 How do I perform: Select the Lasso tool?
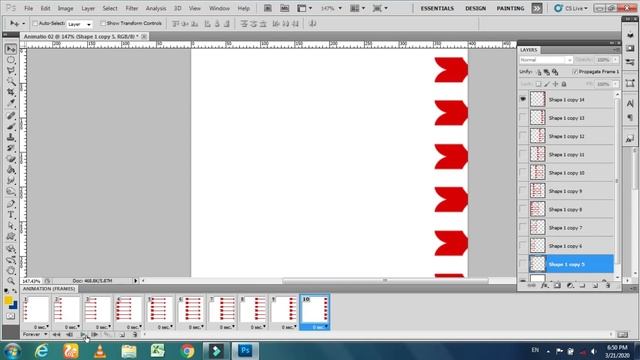[11, 71]
